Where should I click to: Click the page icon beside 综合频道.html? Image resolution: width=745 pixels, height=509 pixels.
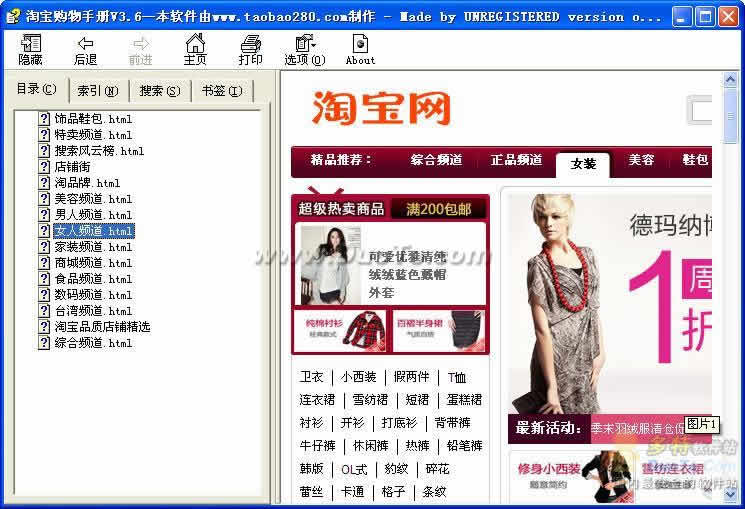[x=44, y=343]
